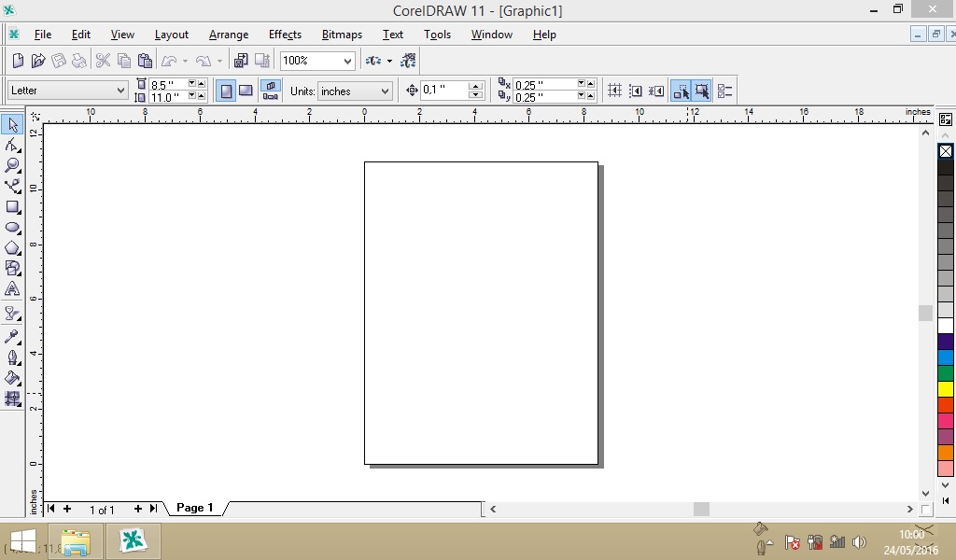Toggle Snap to Objects
The height and width of the screenshot is (560, 956).
point(656,91)
